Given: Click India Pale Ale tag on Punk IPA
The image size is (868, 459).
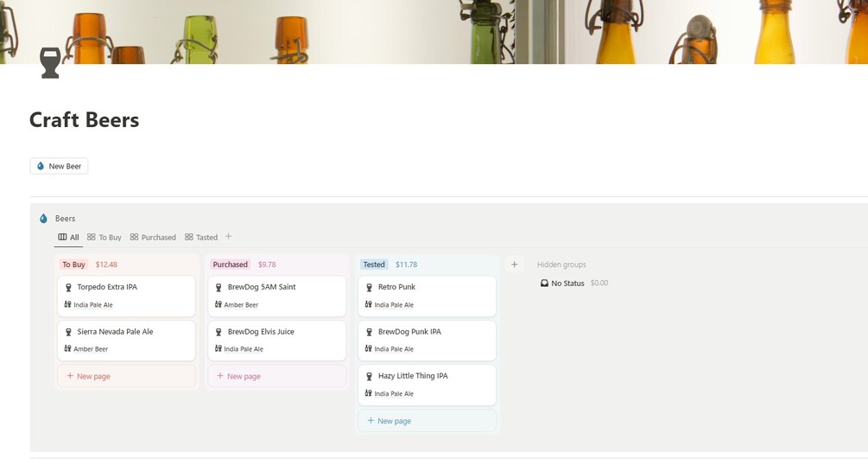Looking at the screenshot, I should (x=394, y=349).
